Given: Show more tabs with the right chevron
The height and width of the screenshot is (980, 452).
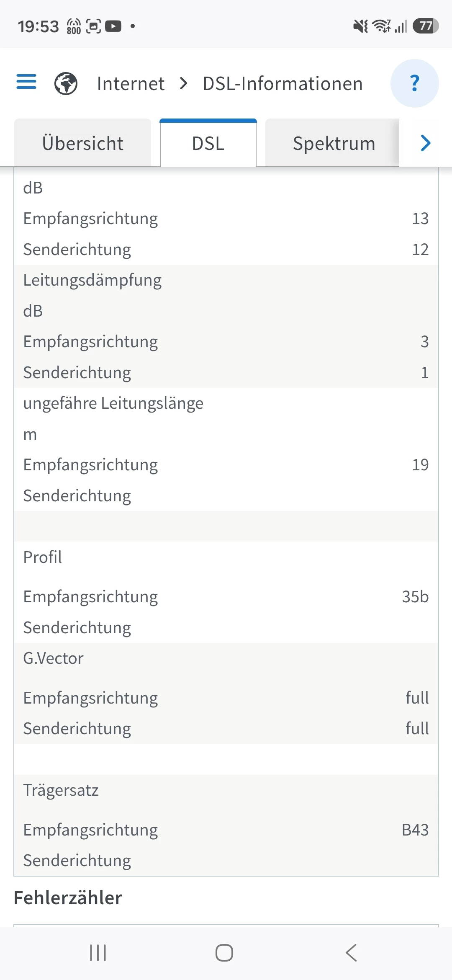Looking at the screenshot, I should coord(426,143).
